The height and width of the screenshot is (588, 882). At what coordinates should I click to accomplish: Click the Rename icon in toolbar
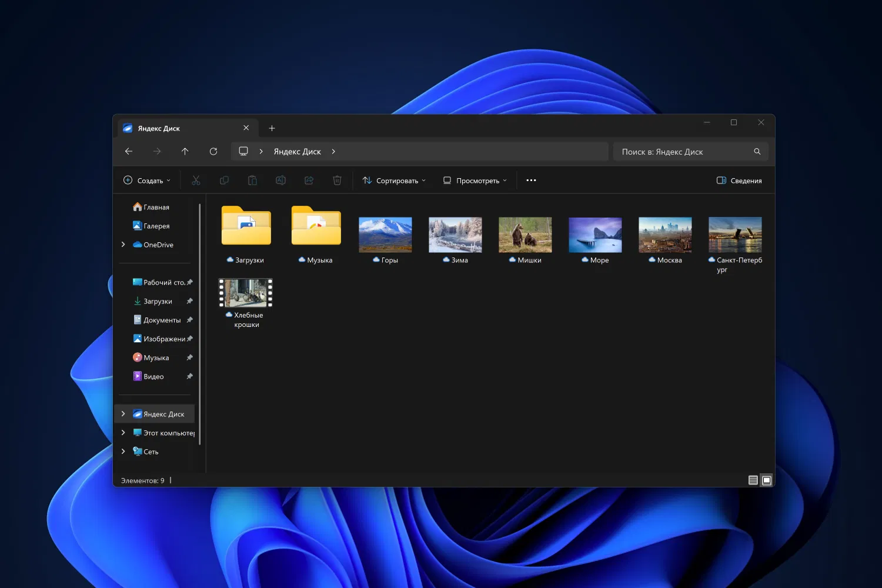(x=280, y=181)
